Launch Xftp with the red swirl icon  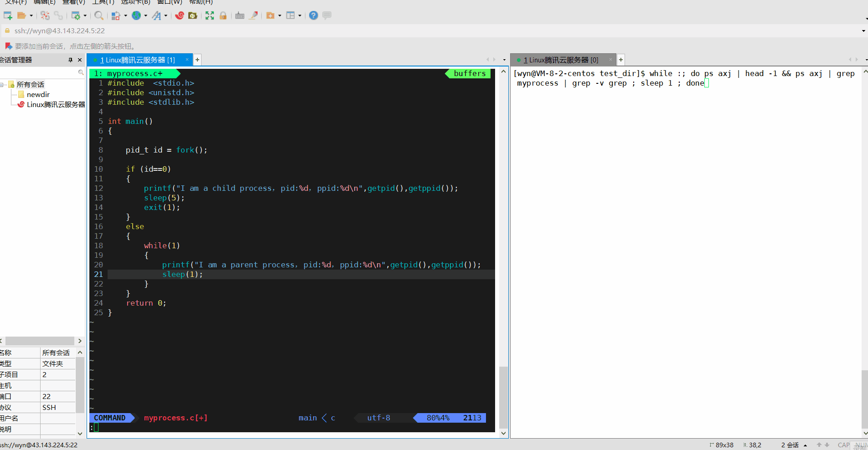(180, 15)
